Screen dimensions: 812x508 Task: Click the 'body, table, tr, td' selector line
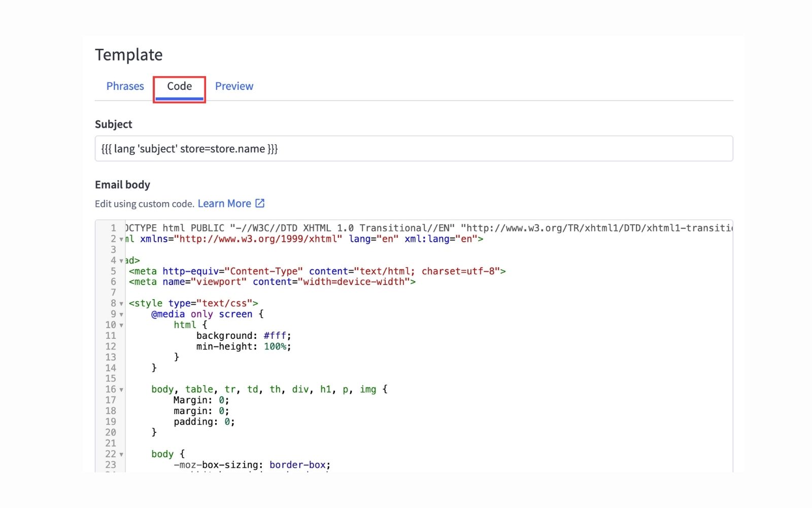click(x=269, y=390)
